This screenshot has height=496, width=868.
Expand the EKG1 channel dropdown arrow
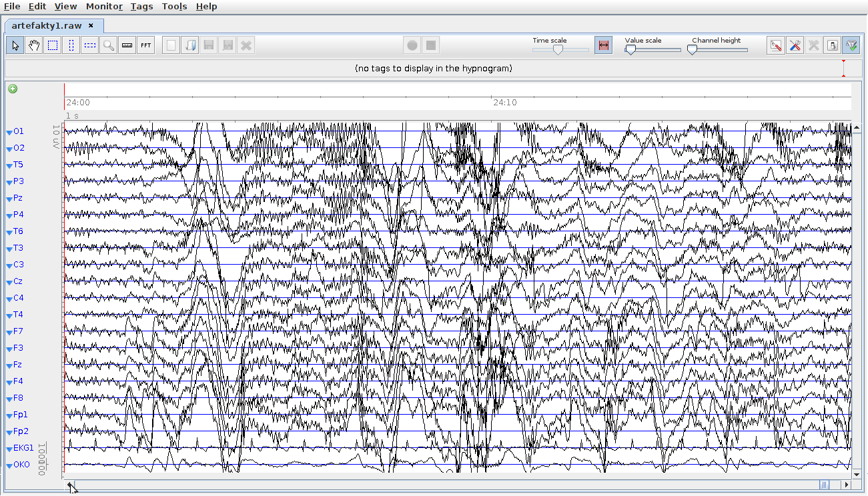pyautogui.click(x=9, y=449)
